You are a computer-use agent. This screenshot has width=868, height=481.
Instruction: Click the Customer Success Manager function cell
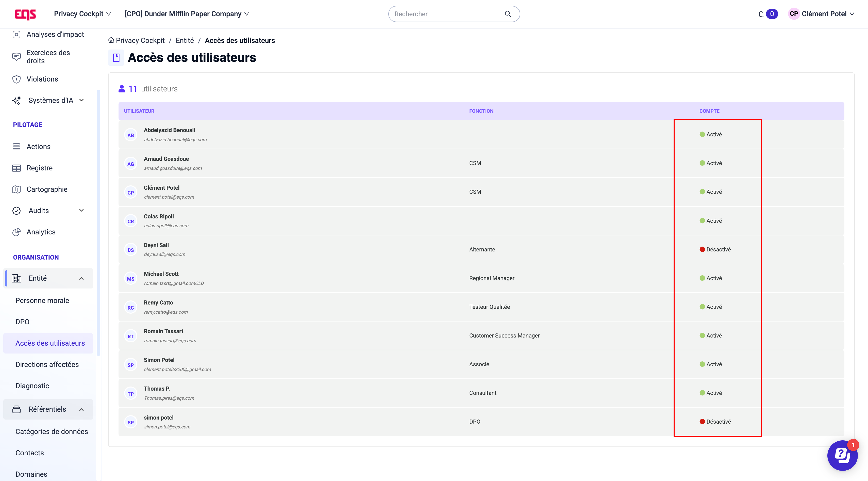tap(504, 335)
